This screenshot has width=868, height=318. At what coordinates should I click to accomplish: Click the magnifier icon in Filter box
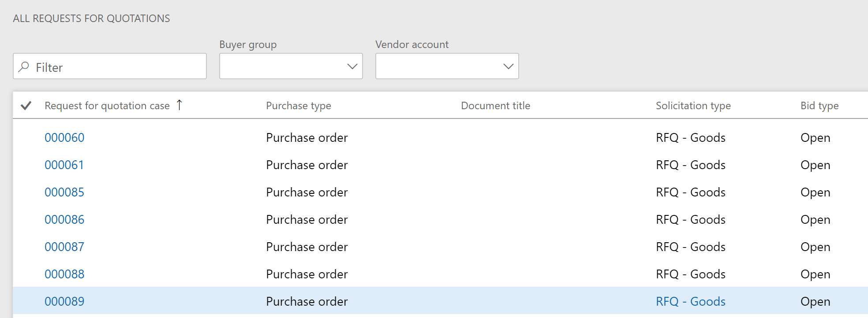(x=24, y=67)
